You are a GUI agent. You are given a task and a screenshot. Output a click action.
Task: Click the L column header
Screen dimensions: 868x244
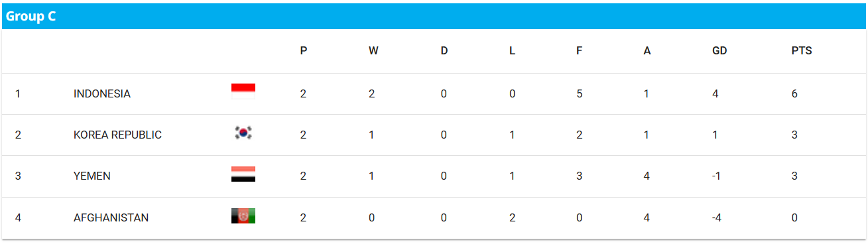512,51
